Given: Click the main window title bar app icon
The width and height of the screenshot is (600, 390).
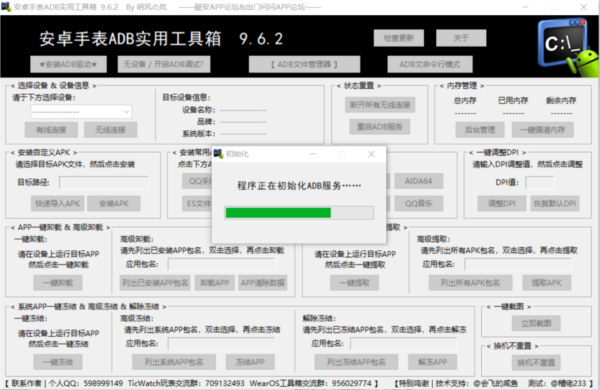Looking at the screenshot, I should click(x=6, y=7).
